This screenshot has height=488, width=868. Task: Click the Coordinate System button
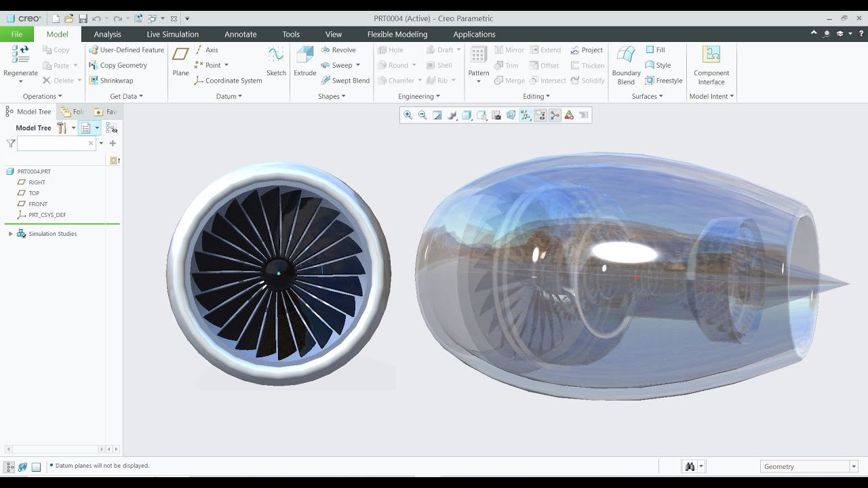tap(228, 81)
